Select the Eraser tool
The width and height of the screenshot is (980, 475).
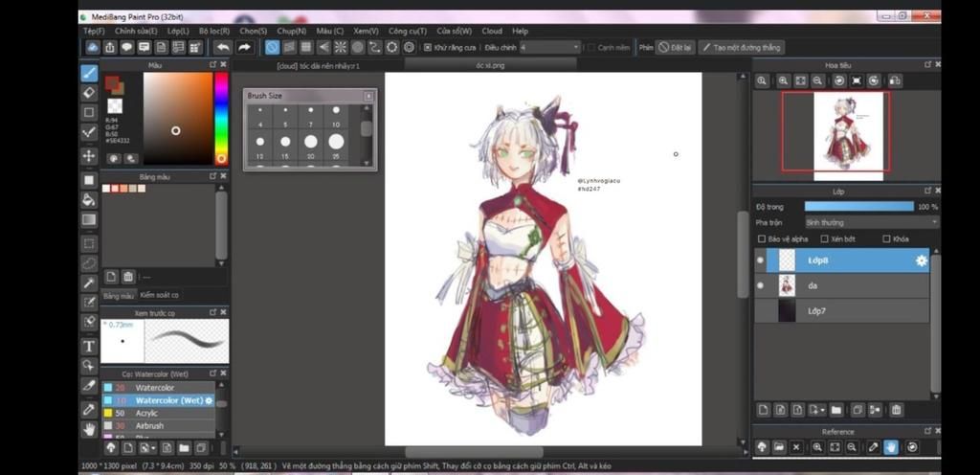pos(89,93)
